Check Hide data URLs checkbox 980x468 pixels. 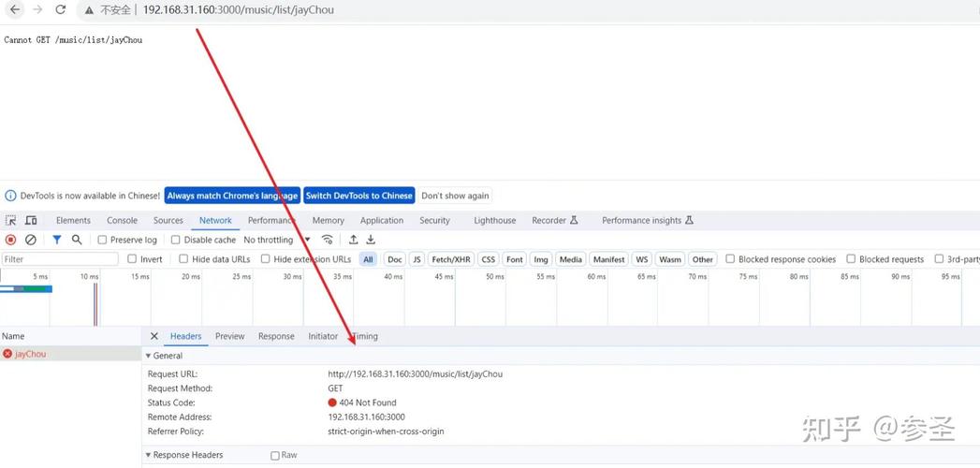click(183, 259)
